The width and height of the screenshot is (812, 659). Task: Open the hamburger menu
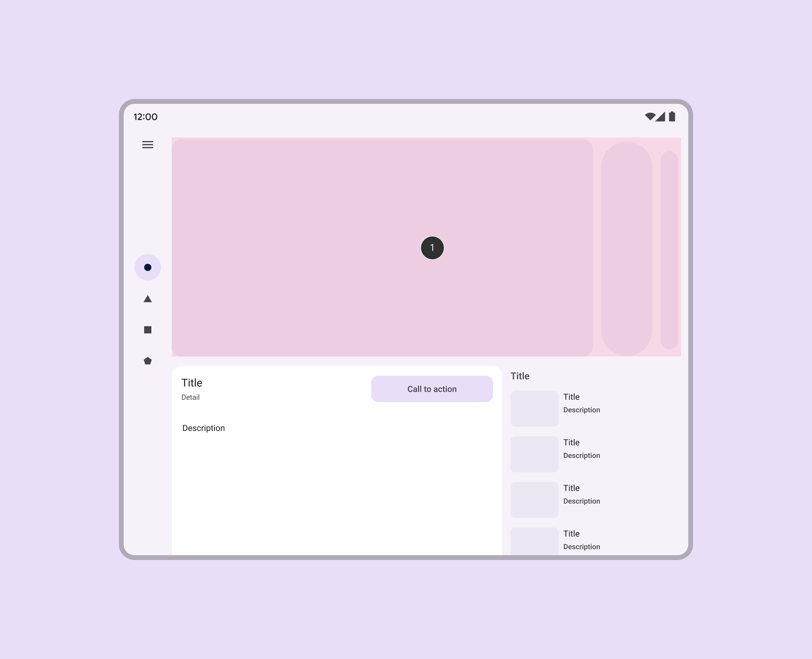[x=147, y=145]
